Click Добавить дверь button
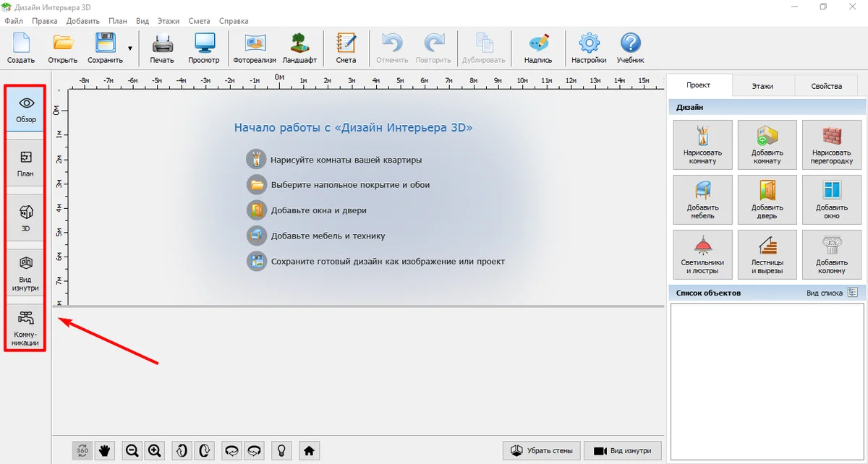 [767, 200]
